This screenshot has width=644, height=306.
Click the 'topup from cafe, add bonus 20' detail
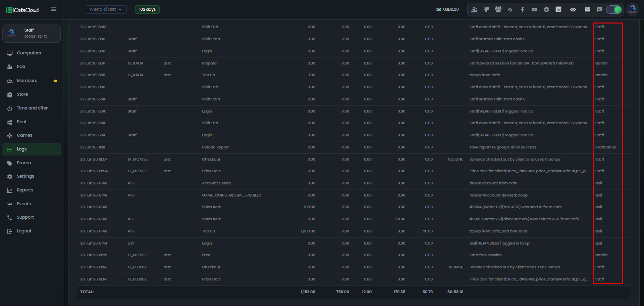point(498,231)
